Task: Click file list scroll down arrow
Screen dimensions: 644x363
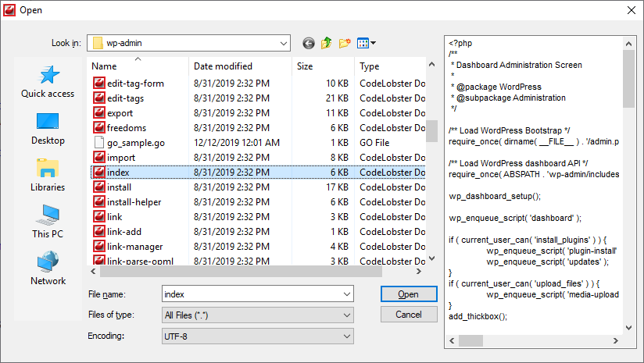Action: click(x=431, y=258)
